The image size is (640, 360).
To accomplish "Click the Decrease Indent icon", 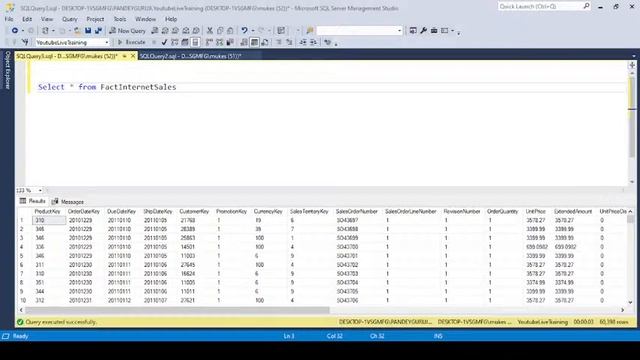I will [x=303, y=42].
